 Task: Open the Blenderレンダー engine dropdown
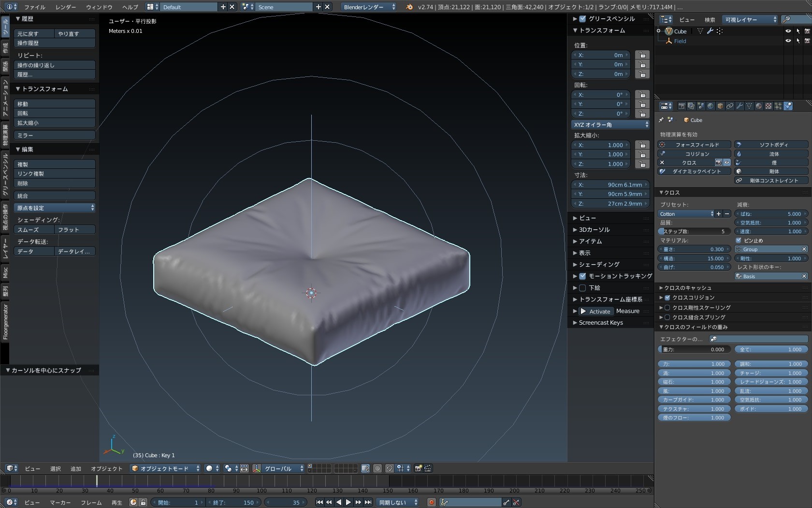[369, 7]
